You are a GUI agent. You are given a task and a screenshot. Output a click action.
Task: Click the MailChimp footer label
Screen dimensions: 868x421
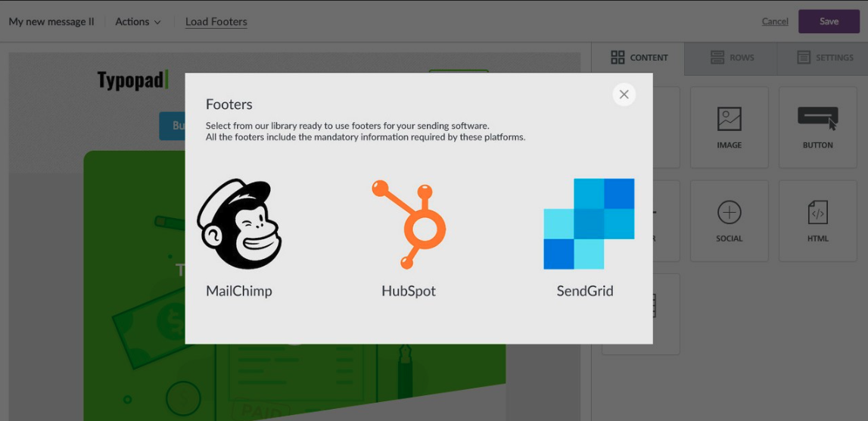[x=239, y=291]
